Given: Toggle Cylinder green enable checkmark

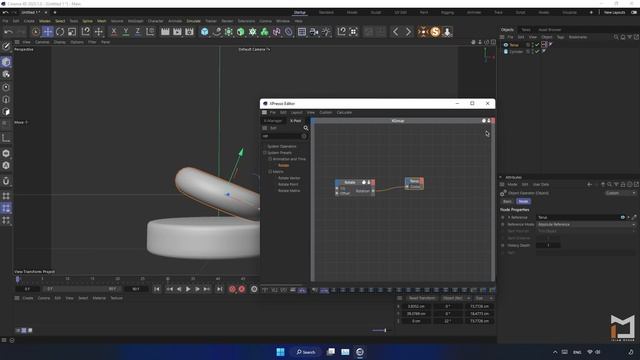Looking at the screenshot, I should (537, 52).
